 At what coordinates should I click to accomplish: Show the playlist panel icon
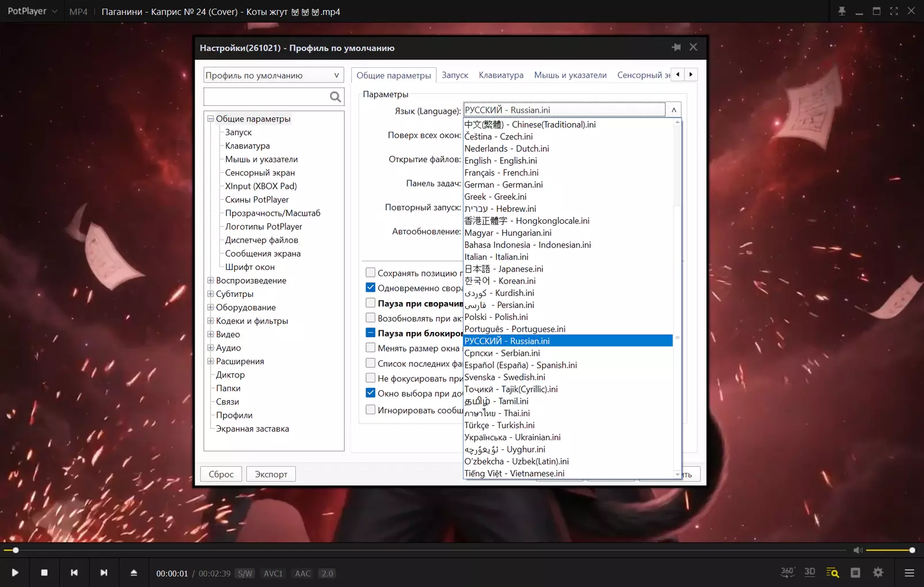855,573
